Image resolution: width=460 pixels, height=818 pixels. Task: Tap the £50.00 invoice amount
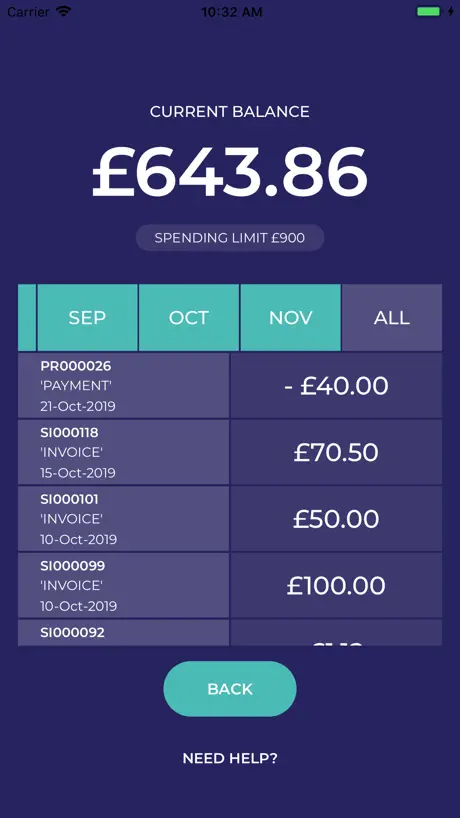tap(336, 520)
